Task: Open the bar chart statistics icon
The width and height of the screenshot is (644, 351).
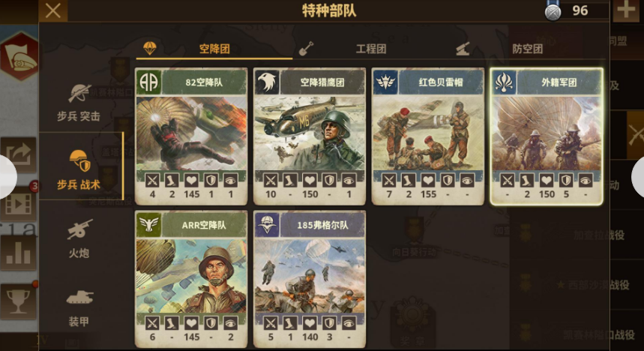Action: [18, 252]
